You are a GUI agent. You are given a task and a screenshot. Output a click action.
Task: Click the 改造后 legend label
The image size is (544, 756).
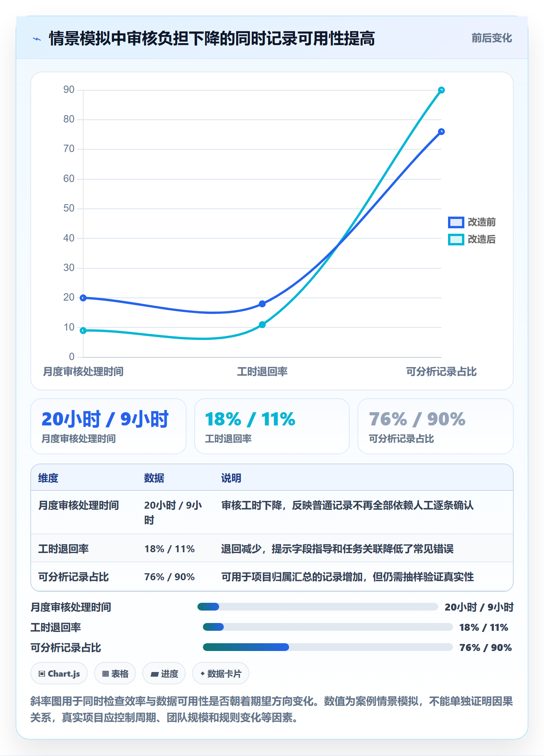(x=481, y=239)
